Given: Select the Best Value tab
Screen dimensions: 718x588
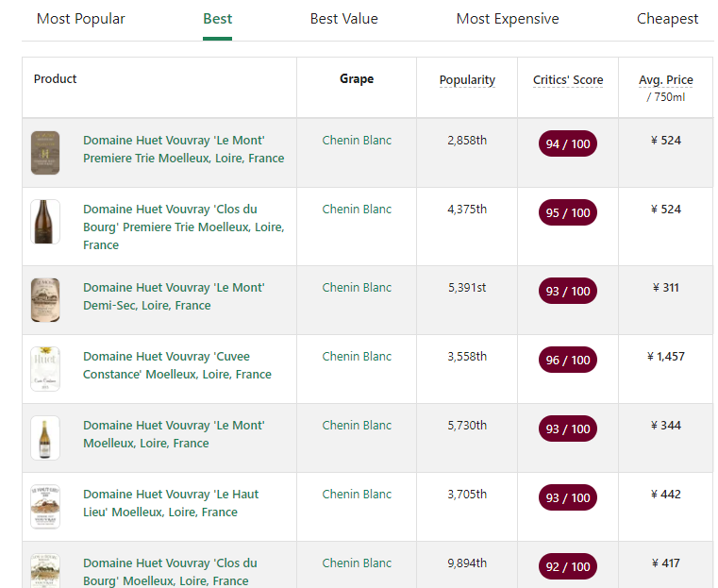Looking at the screenshot, I should [343, 19].
